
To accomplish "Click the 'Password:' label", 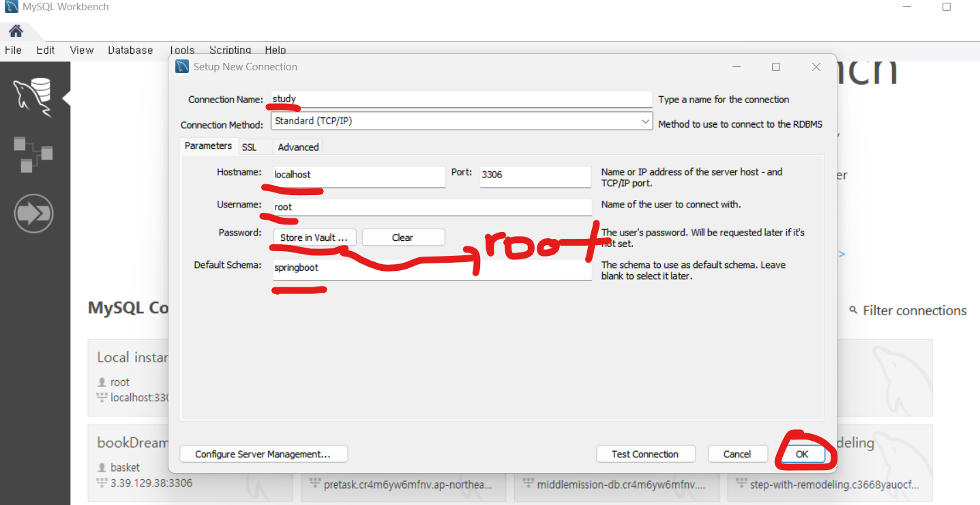I will click(240, 233).
